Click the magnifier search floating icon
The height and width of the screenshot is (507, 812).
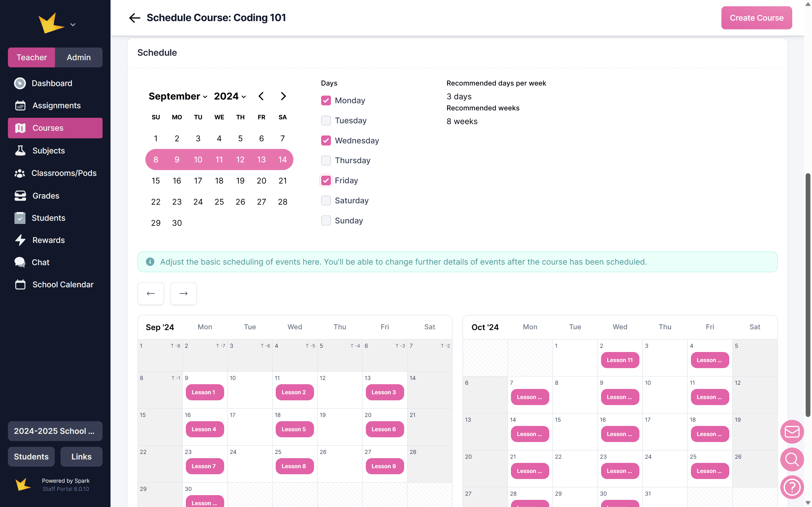pos(792,459)
